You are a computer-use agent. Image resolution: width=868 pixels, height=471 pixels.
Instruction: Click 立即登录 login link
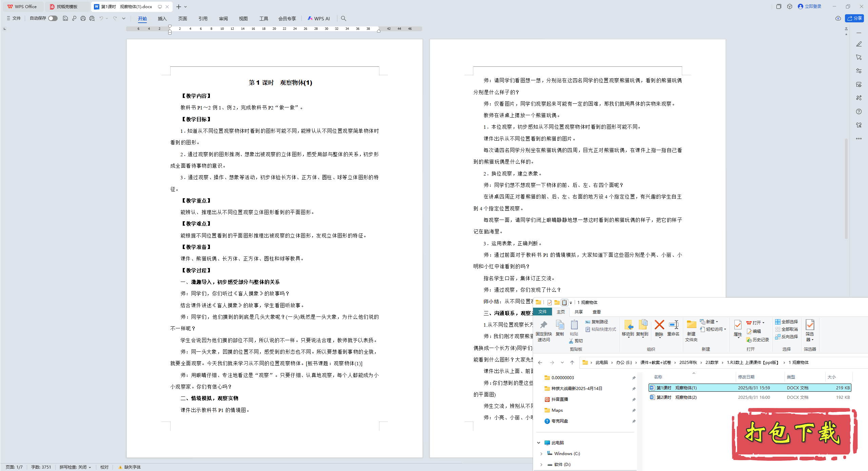click(x=813, y=6)
